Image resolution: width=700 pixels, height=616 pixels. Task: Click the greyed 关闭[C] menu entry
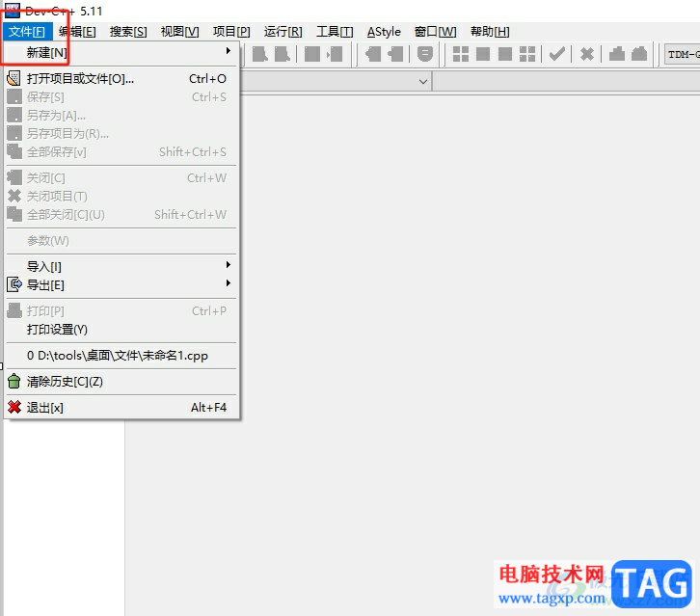tap(121, 178)
